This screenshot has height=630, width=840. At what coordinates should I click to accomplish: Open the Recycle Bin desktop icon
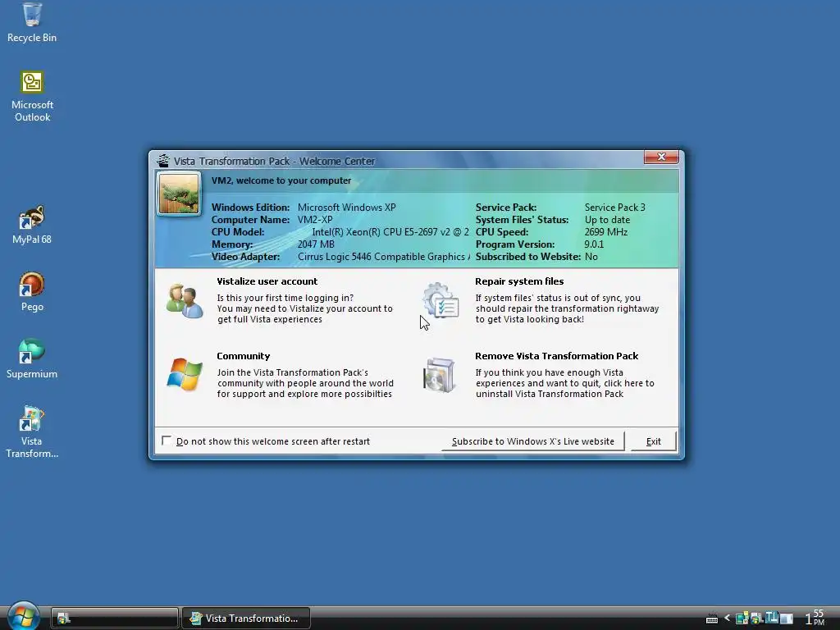[32, 22]
